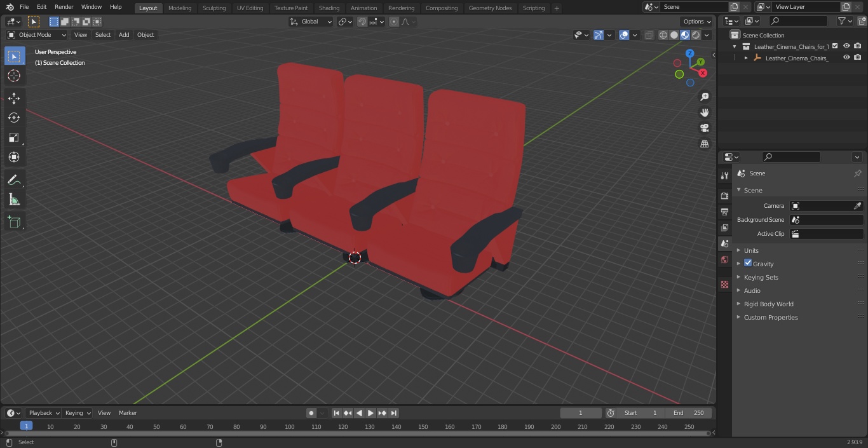Exclude collection via its checkbox in outliner
Screen dimensions: 868x448
tap(835, 46)
